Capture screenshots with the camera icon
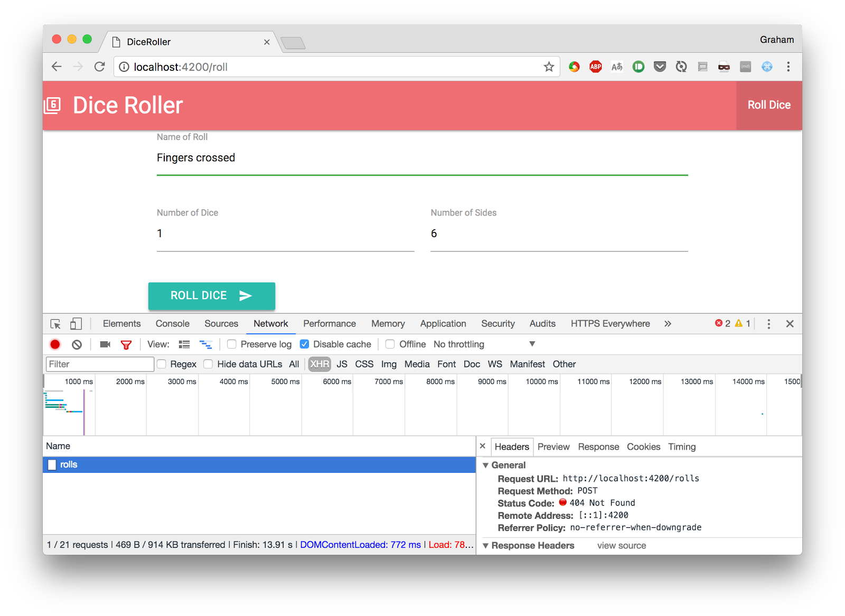Viewport: 845px width, 616px height. [x=104, y=344]
